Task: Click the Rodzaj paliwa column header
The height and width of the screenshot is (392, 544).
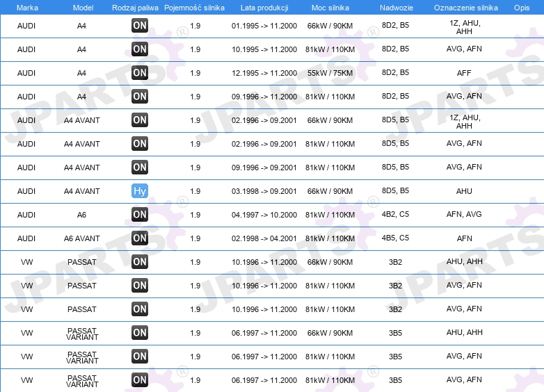Action: 135,8
